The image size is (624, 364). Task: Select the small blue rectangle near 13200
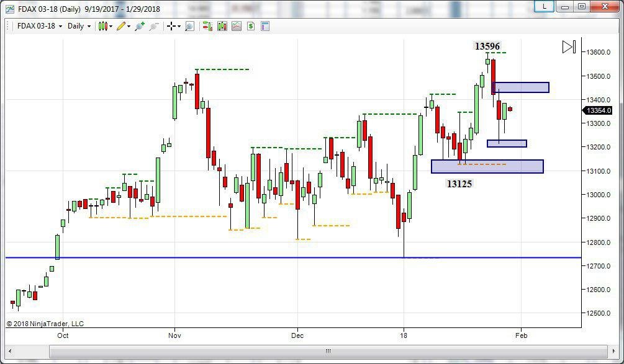tap(507, 143)
